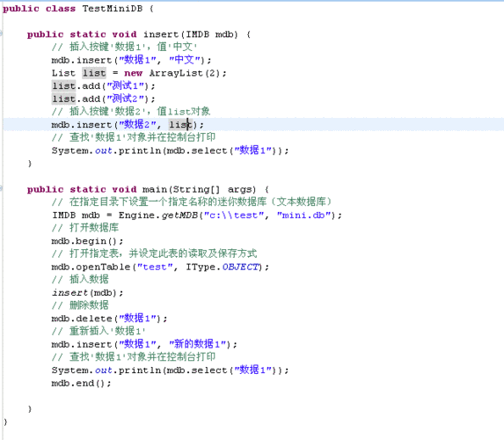Click the comment 插入按键'数据2',值list对象
Screen dimensions: 504x440
coord(130,112)
